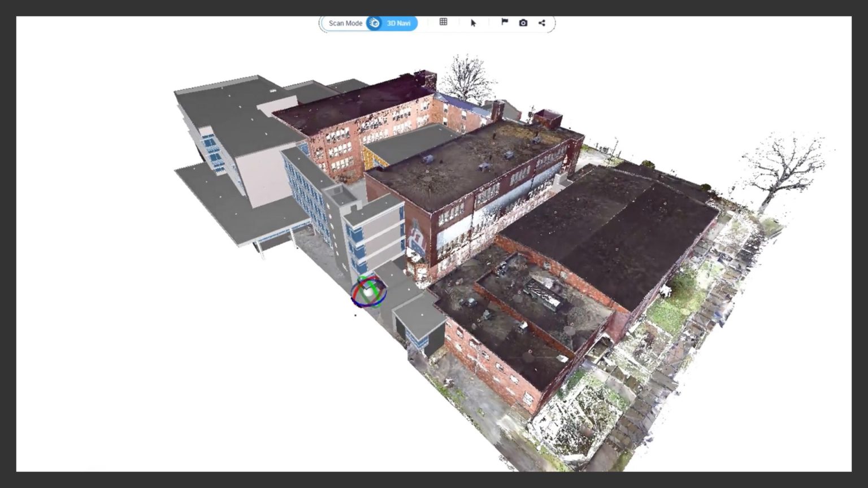Image resolution: width=868 pixels, height=488 pixels.
Task: Select the flag annotation tool
Action: [x=504, y=23]
